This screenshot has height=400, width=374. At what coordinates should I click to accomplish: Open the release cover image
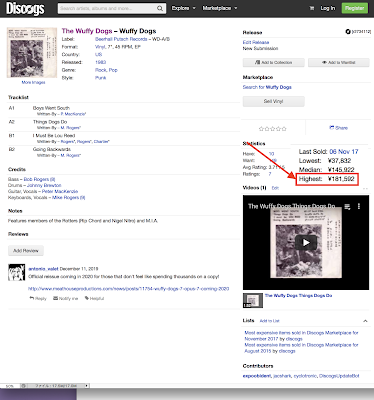(x=32, y=53)
